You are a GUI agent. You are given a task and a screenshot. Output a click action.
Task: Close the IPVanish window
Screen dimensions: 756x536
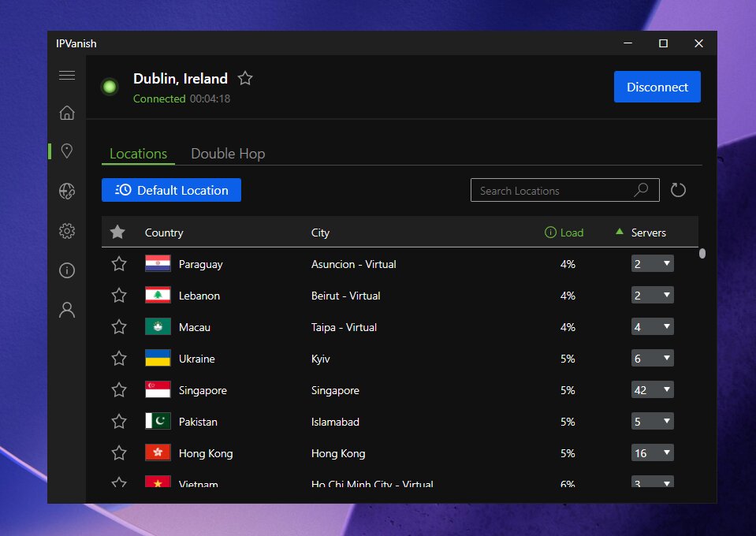[698, 43]
